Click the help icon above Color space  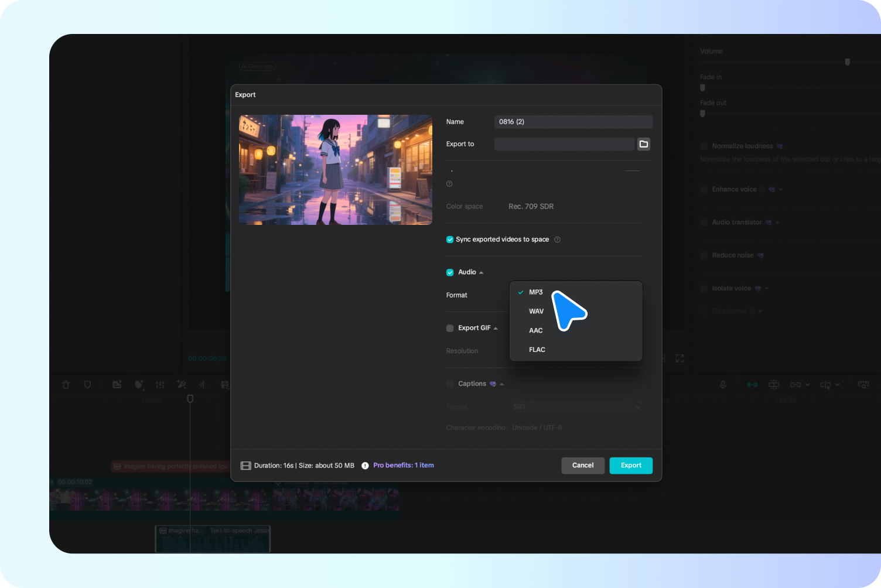(x=449, y=184)
